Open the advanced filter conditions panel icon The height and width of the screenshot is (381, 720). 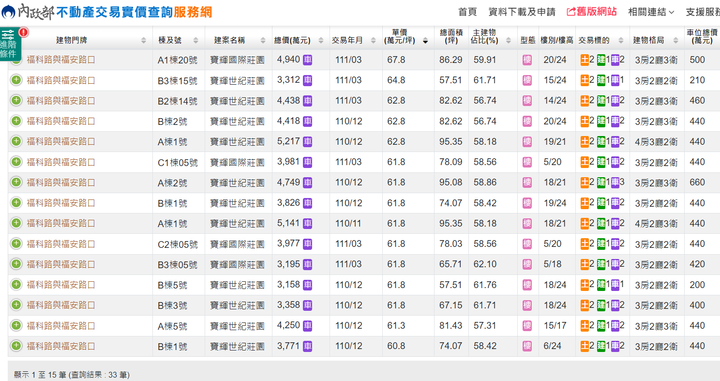click(x=10, y=44)
